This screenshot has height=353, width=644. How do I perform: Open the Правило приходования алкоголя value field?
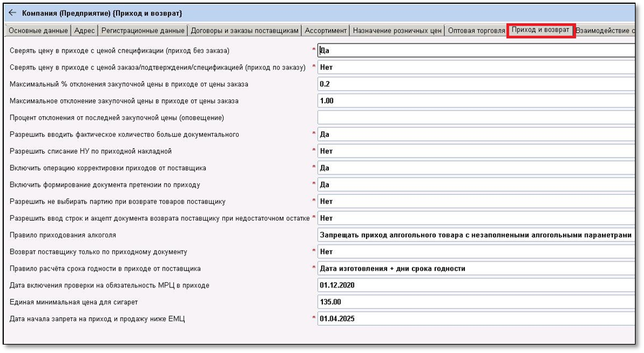[475, 235]
